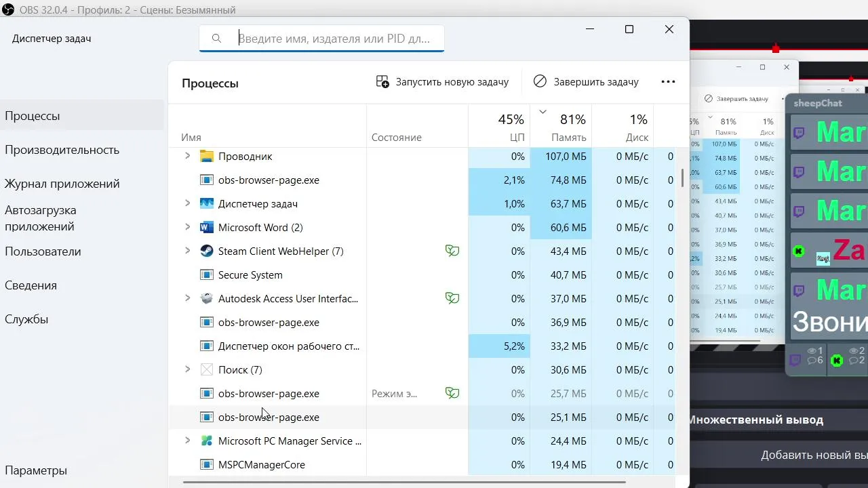Click the Microsoft PC Manager Service icon
Screen dimensions: 868x488
(x=207, y=441)
